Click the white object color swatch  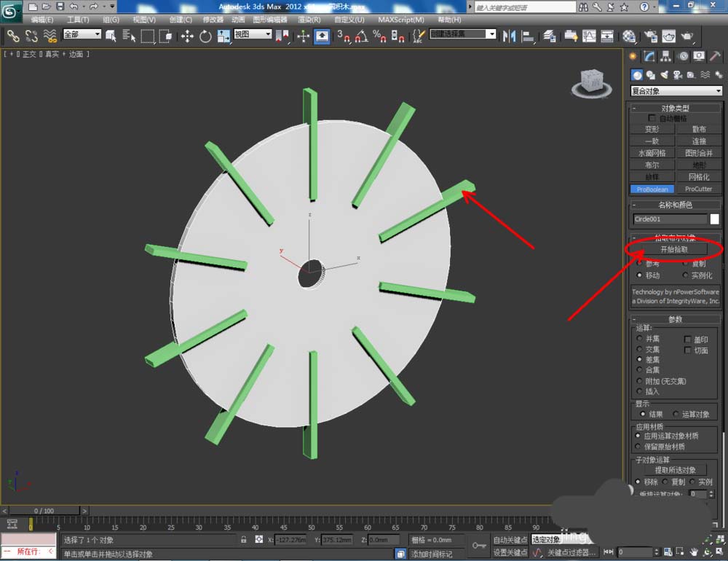tap(715, 219)
